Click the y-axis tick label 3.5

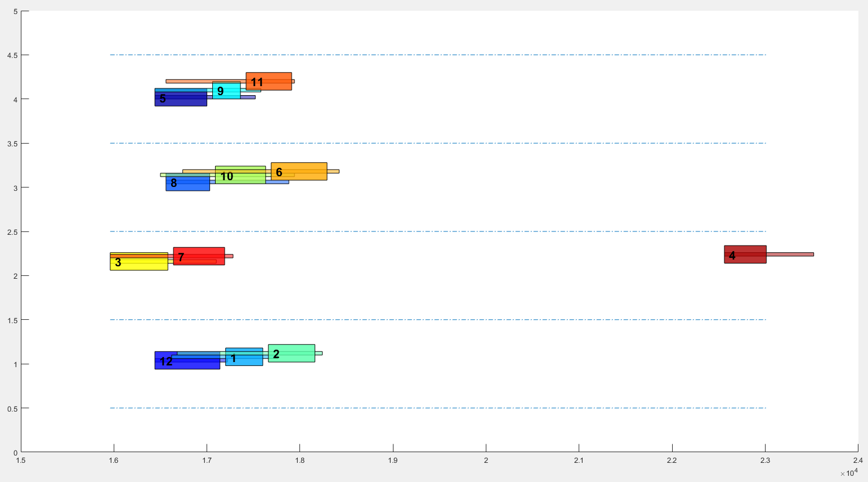(x=12, y=144)
